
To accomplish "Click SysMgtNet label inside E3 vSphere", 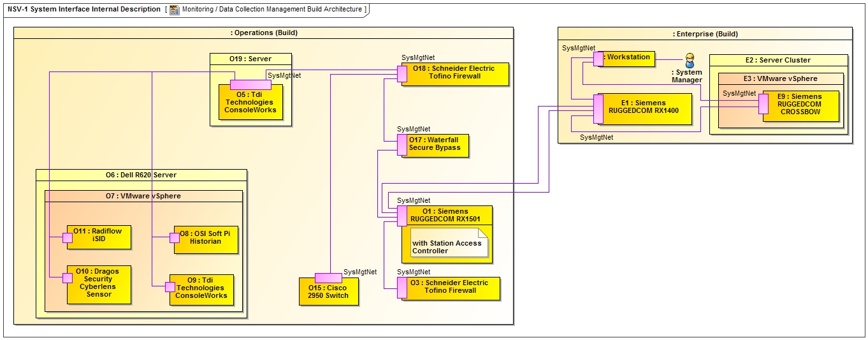I will (739, 93).
